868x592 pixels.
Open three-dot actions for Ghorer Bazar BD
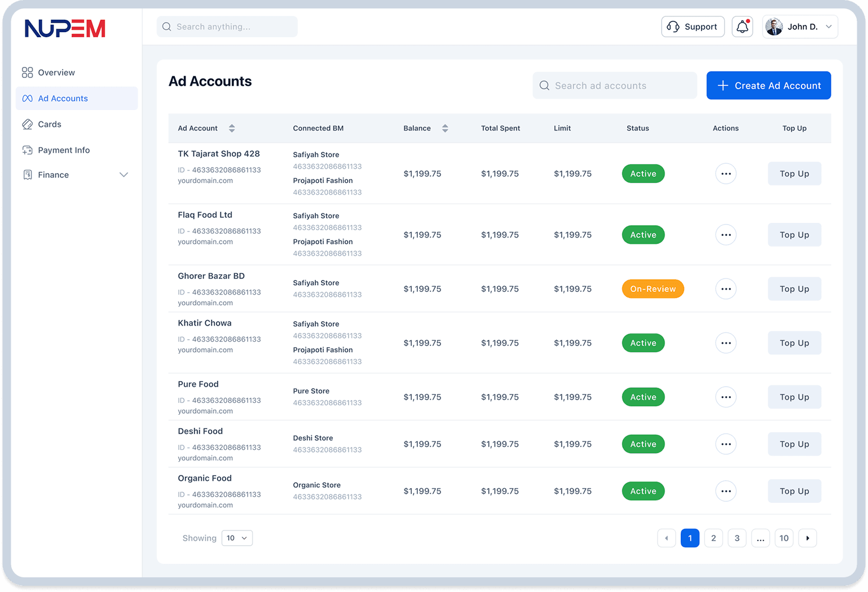pos(725,289)
